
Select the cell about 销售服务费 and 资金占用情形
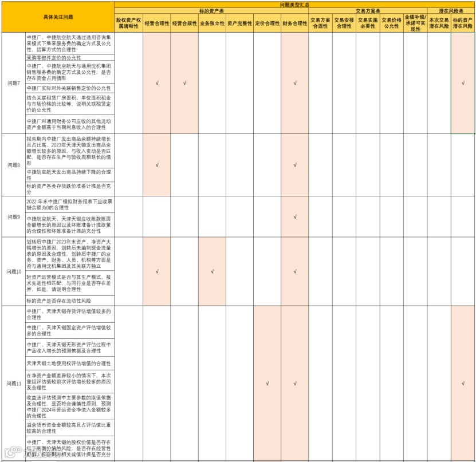[x=70, y=72]
